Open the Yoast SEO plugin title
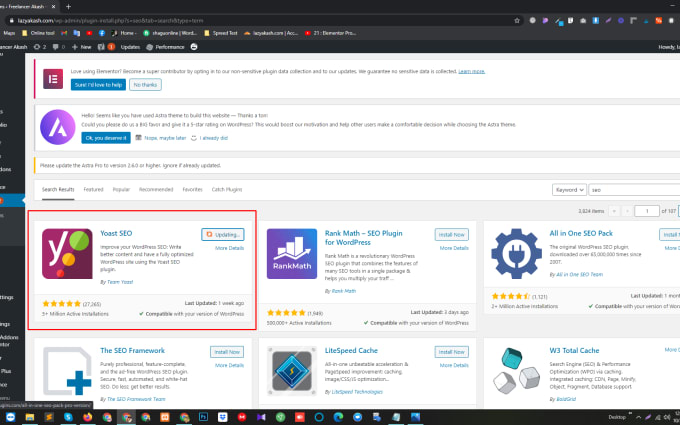Image resolution: width=680 pixels, height=425 pixels. pos(116,233)
